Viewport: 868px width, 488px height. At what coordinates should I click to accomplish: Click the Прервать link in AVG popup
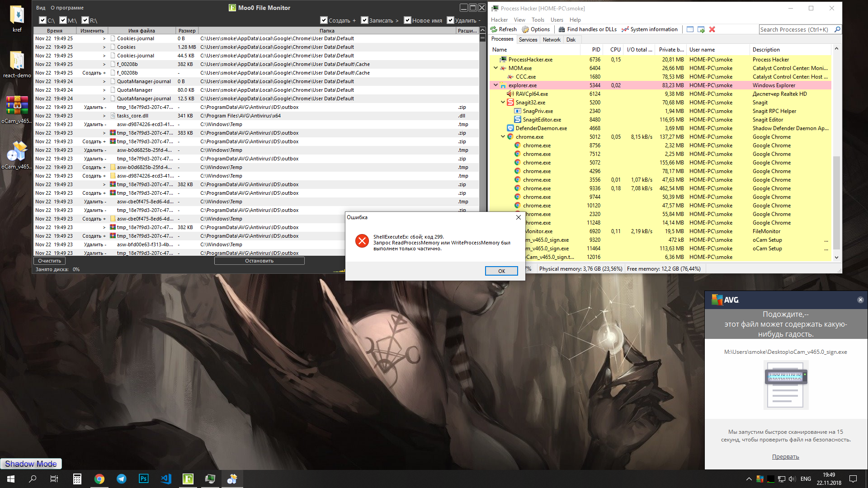click(x=785, y=456)
